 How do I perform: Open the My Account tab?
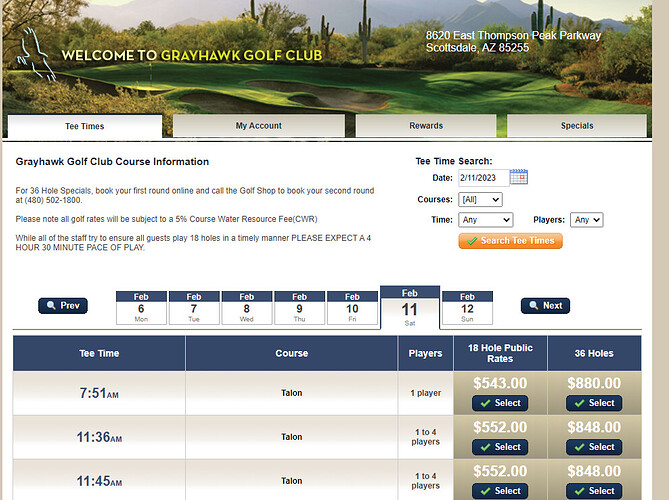(x=259, y=126)
